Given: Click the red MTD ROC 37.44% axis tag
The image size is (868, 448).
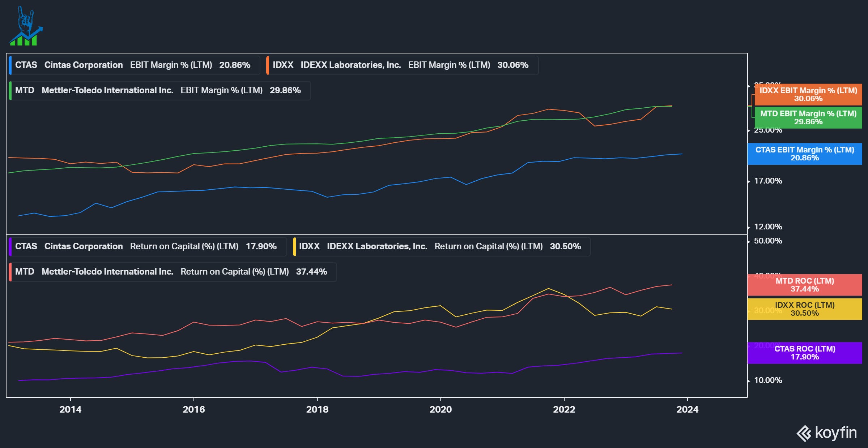Looking at the screenshot, I should tap(805, 285).
